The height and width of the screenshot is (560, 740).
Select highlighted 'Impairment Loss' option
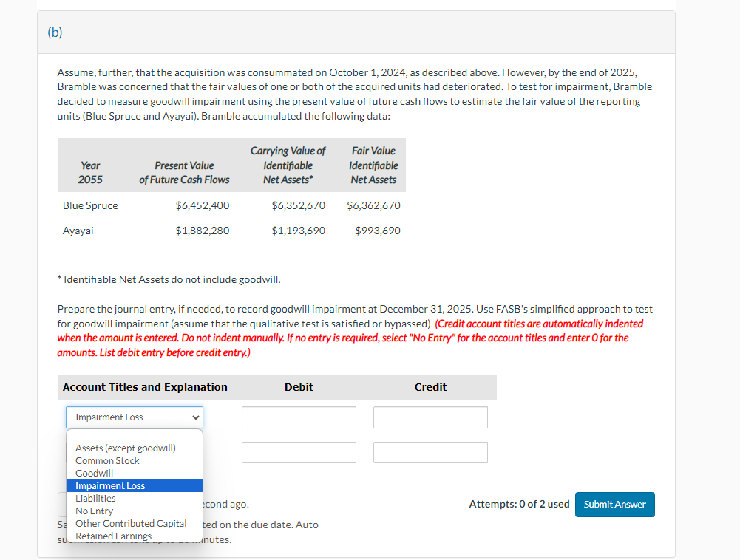tap(135, 486)
